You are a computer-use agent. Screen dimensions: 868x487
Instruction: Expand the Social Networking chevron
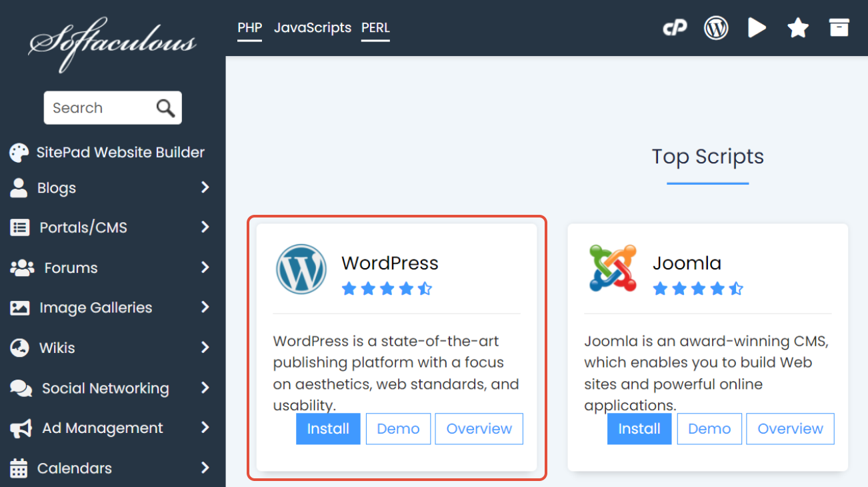click(x=205, y=387)
